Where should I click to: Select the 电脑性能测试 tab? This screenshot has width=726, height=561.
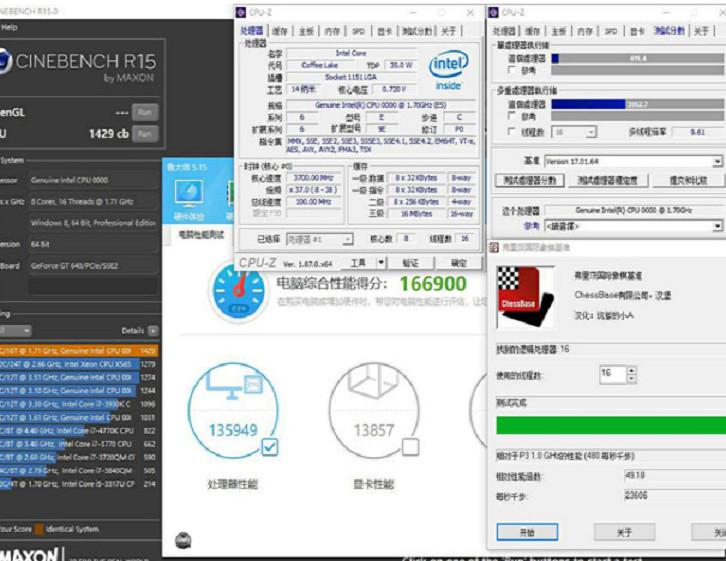click(201, 235)
